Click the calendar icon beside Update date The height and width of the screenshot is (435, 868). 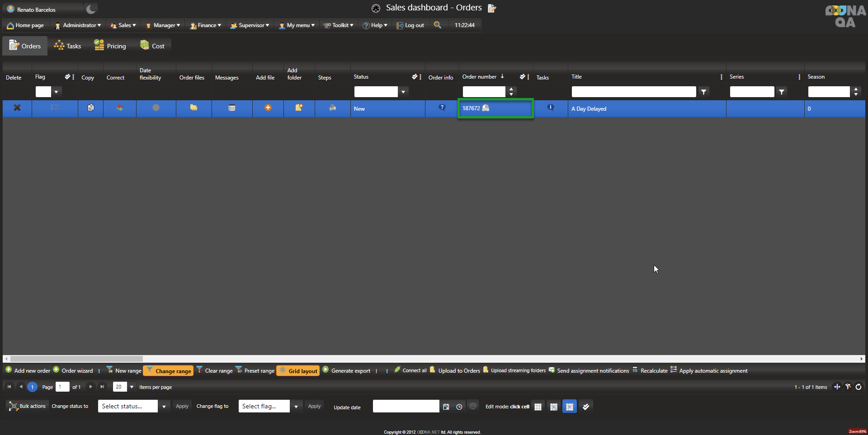446,407
